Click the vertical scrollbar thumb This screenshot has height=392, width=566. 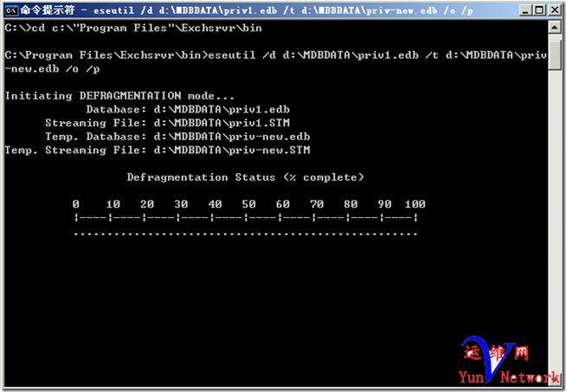pos(555,55)
